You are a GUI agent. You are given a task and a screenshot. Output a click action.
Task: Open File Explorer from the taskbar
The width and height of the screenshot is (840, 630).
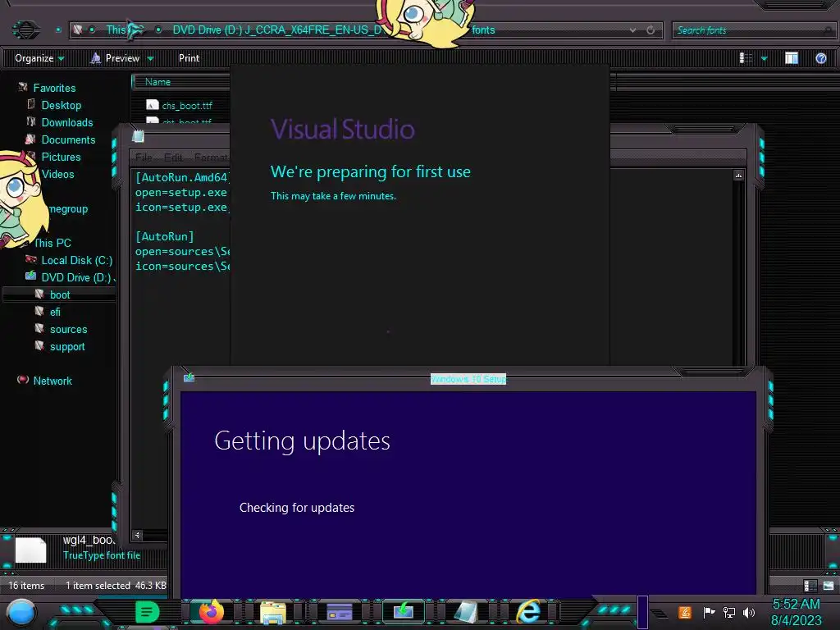point(273,612)
